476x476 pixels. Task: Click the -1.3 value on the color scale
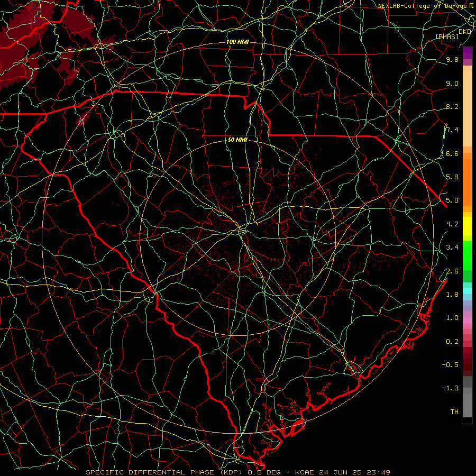click(x=450, y=388)
